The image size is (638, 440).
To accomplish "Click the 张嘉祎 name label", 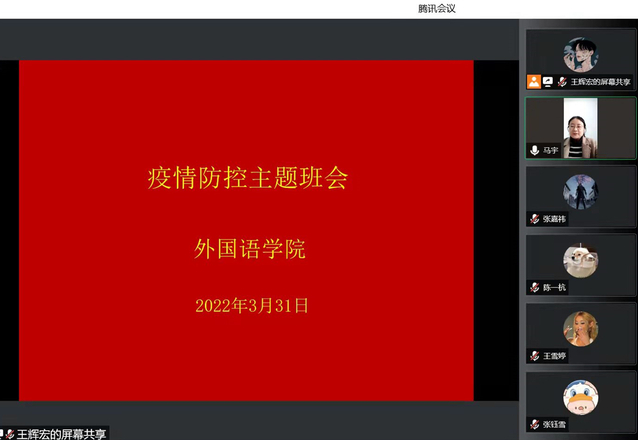I will 555,219.
